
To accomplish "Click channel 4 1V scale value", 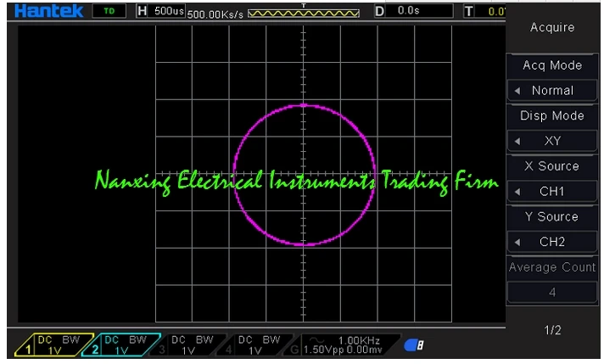I will click(255, 351).
